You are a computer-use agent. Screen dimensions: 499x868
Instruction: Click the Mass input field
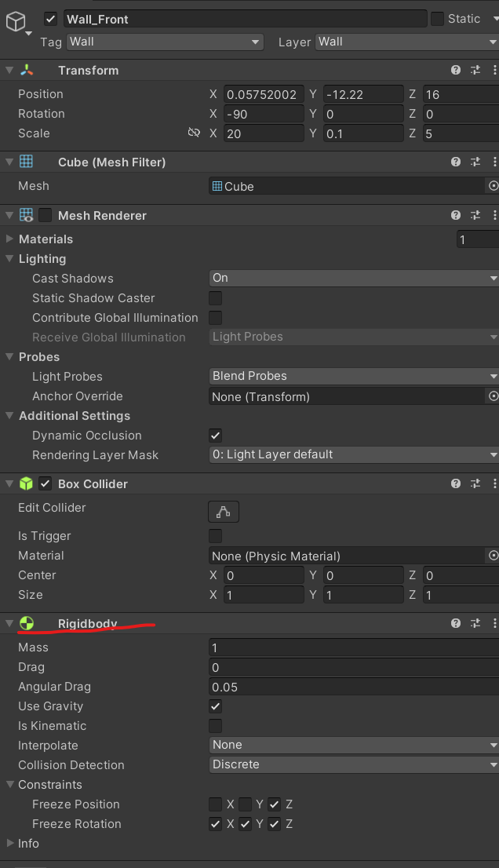click(353, 647)
